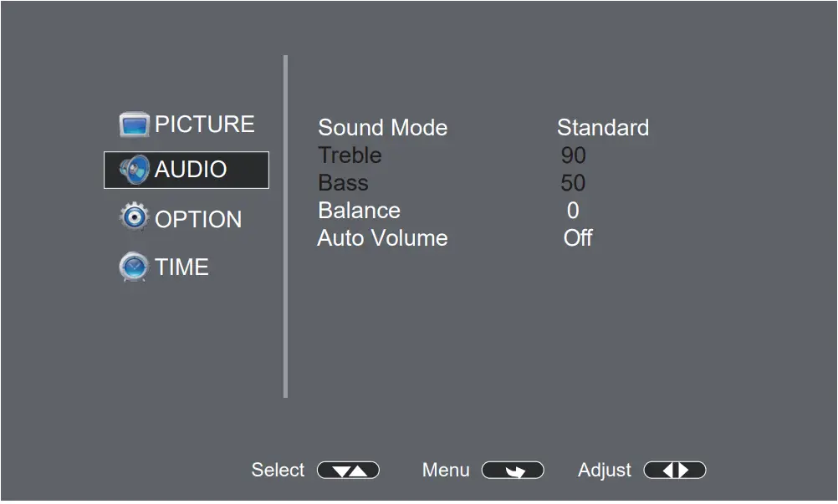The image size is (838, 504).
Task: Select the Treble setting label
Action: [x=350, y=155]
